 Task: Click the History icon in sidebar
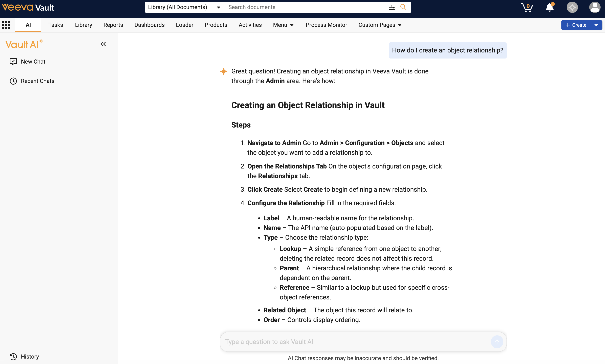pos(13,356)
